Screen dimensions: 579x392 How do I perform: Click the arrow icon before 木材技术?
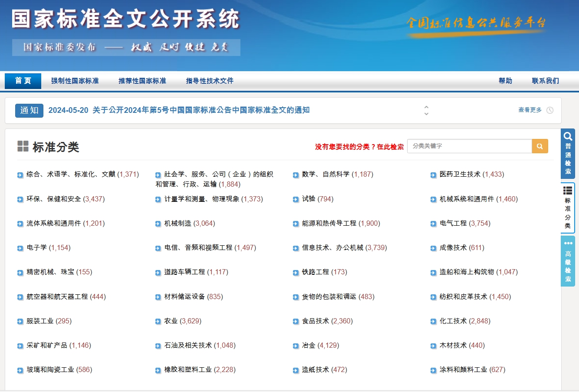(x=434, y=346)
